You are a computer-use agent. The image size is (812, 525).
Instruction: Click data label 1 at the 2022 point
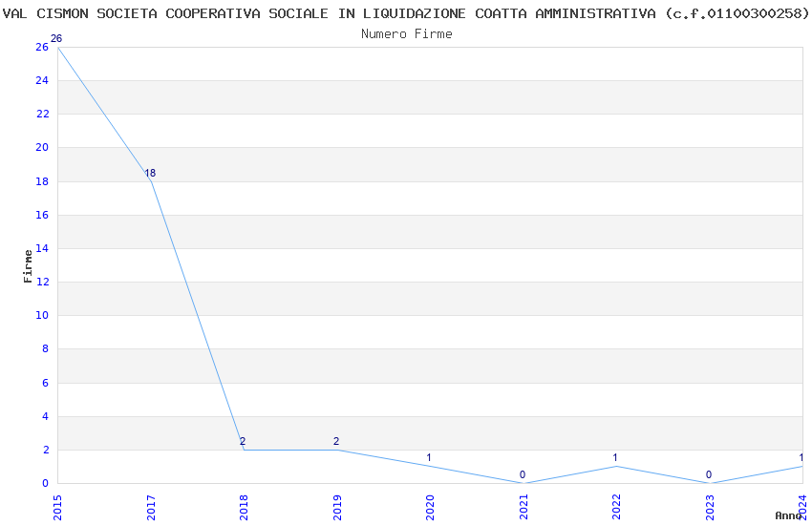[x=615, y=458]
